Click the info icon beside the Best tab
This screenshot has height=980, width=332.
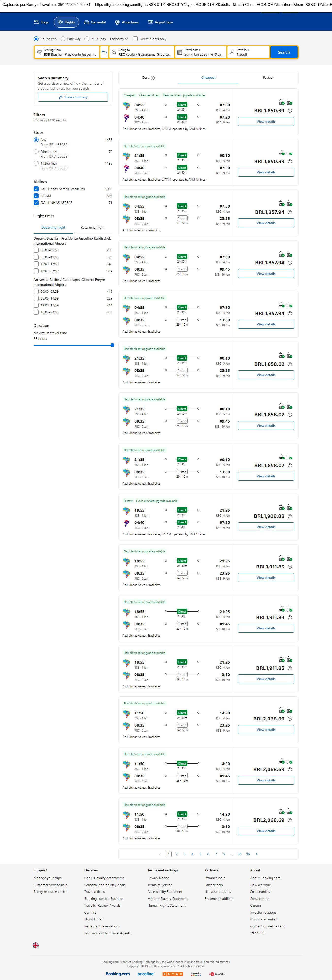click(x=153, y=78)
